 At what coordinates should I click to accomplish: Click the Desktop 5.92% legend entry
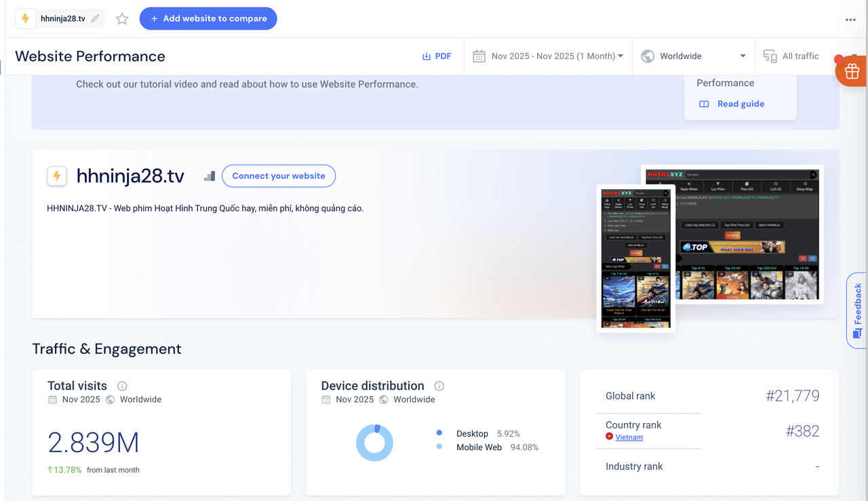click(478, 434)
